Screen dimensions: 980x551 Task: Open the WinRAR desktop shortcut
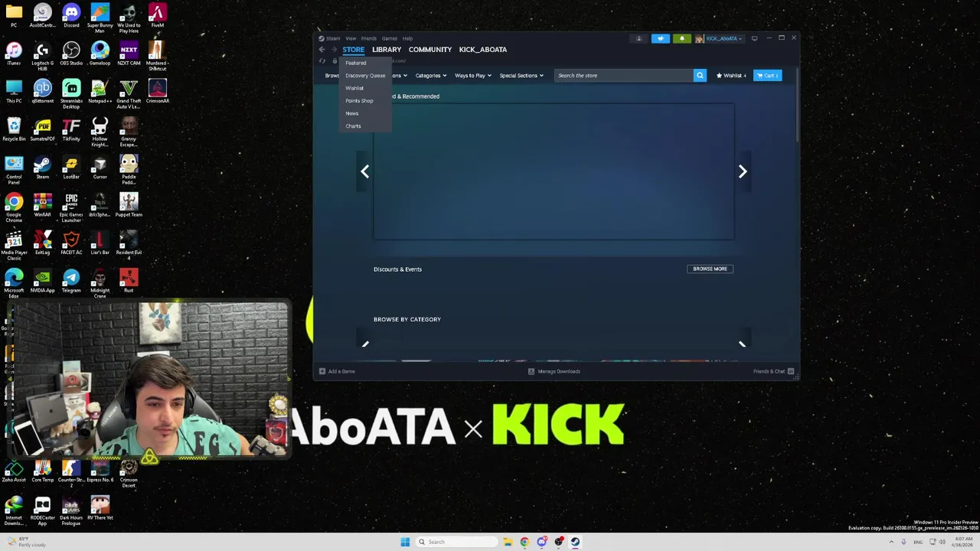point(42,204)
